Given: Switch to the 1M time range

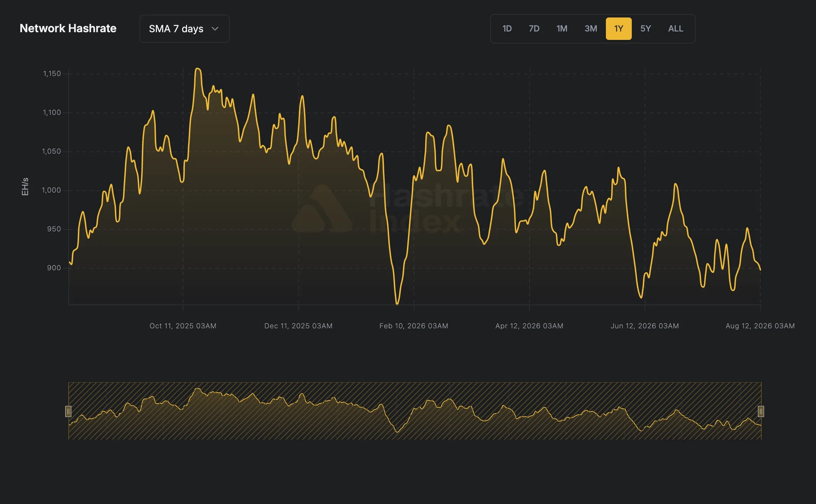Looking at the screenshot, I should (x=562, y=29).
